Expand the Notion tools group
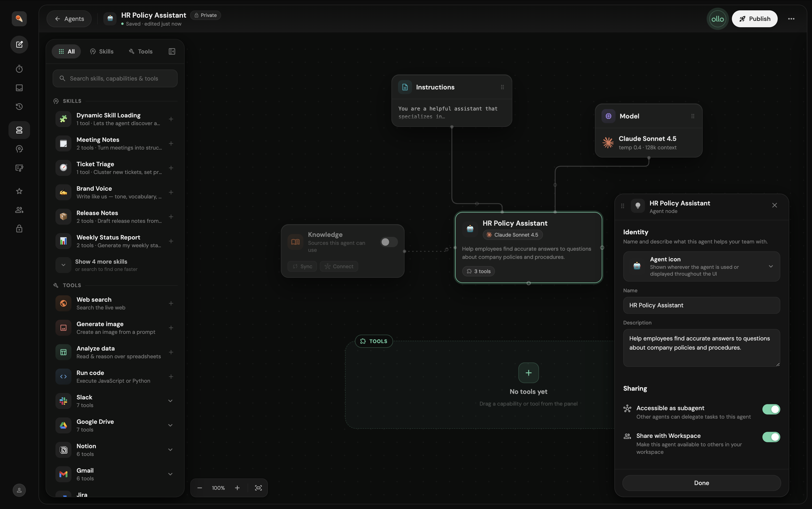The height and width of the screenshot is (509, 812). [x=170, y=450]
